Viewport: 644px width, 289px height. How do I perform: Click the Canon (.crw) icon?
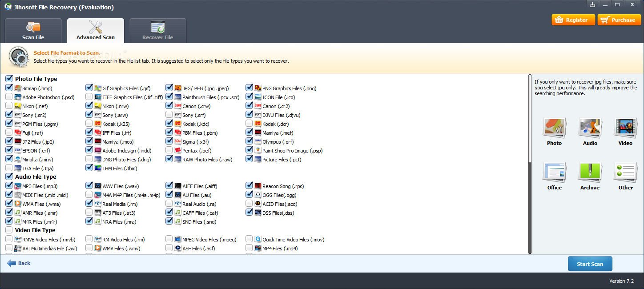(x=178, y=106)
